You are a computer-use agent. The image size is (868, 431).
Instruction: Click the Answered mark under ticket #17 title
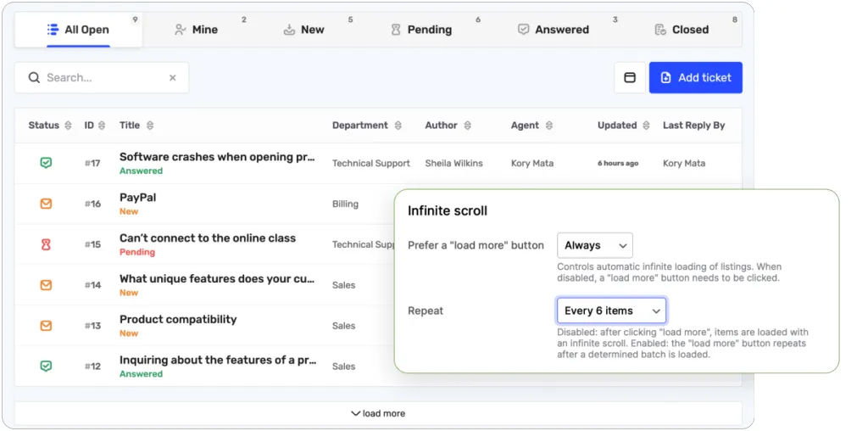[x=142, y=171]
